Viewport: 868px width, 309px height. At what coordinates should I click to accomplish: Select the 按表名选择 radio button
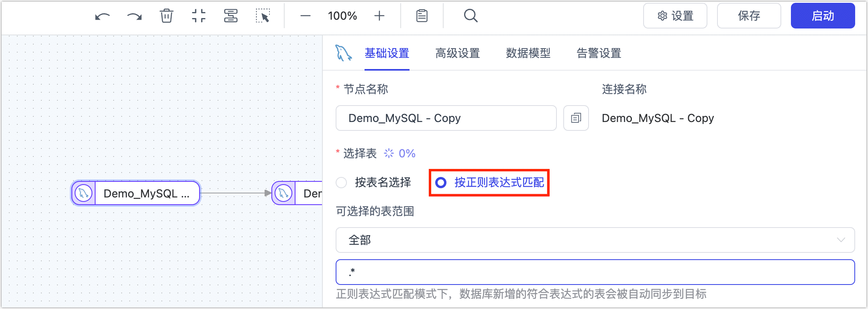341,183
